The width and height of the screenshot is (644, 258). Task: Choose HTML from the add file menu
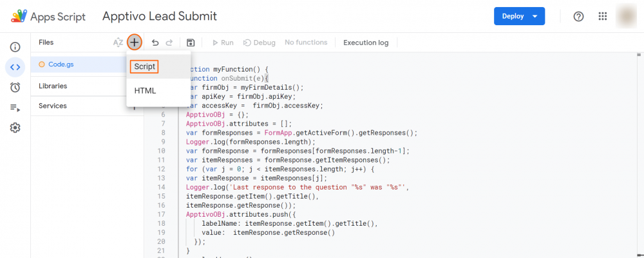pos(145,91)
